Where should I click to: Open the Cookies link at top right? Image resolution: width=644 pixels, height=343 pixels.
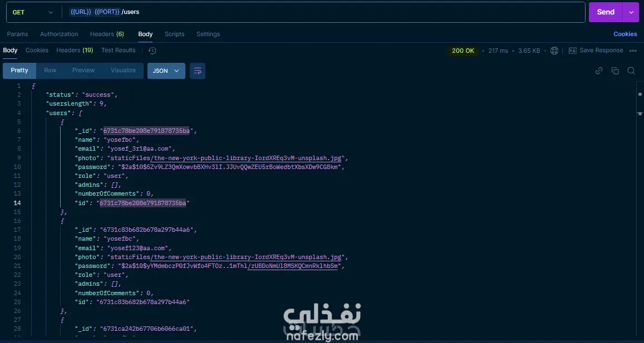(625, 34)
